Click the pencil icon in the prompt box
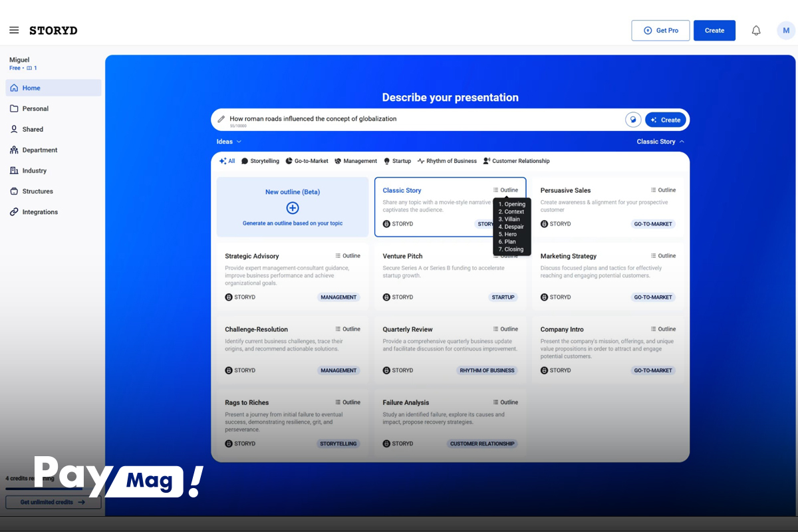798x532 pixels. coord(221,119)
